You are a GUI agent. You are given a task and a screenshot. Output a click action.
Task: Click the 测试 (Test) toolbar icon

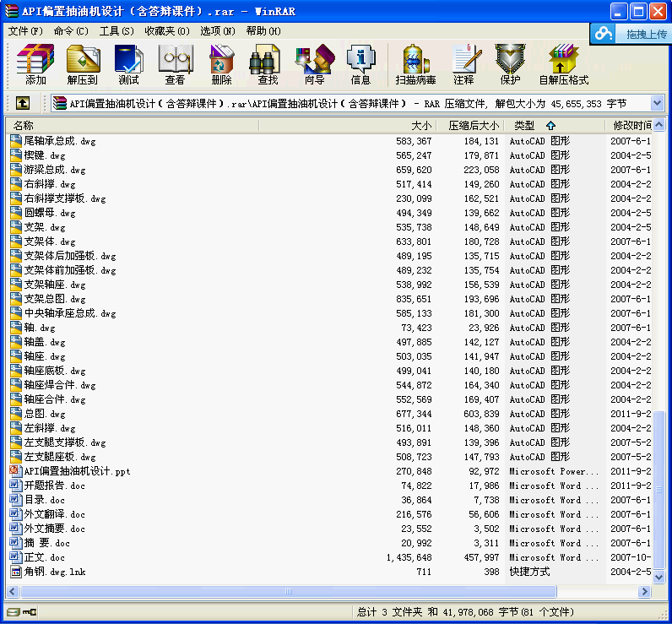128,64
